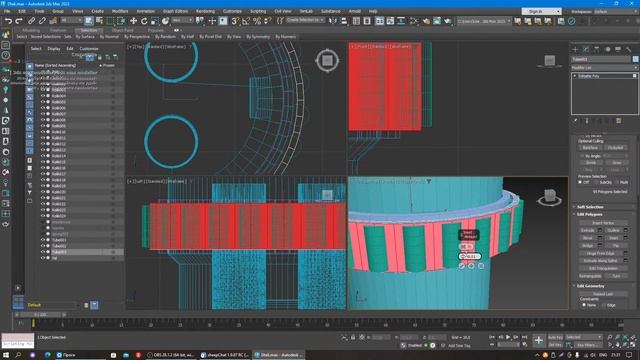Image resolution: width=640 pixels, height=360 pixels.
Task: Open the selection filter All dropdown
Action: (71, 20)
